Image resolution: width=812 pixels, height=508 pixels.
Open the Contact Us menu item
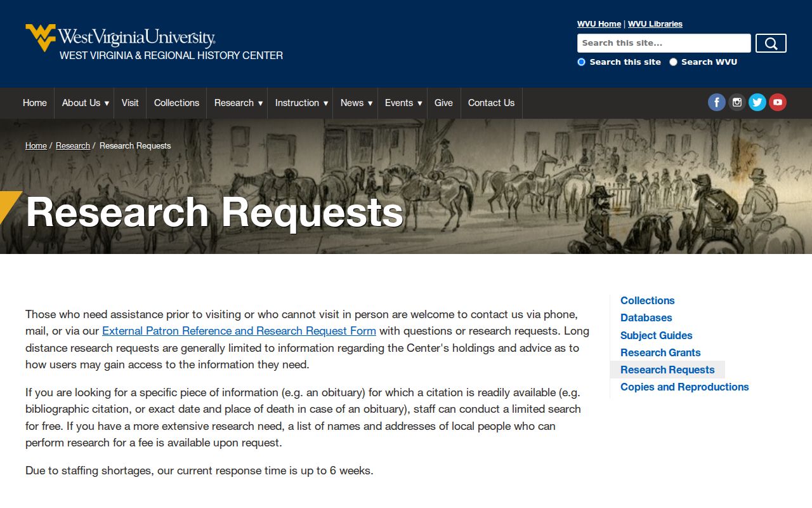pos(491,103)
